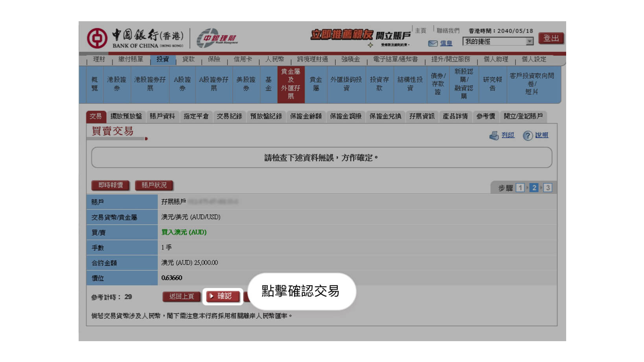Click the help question mark icon
The height and width of the screenshot is (362, 644).
pos(528,135)
